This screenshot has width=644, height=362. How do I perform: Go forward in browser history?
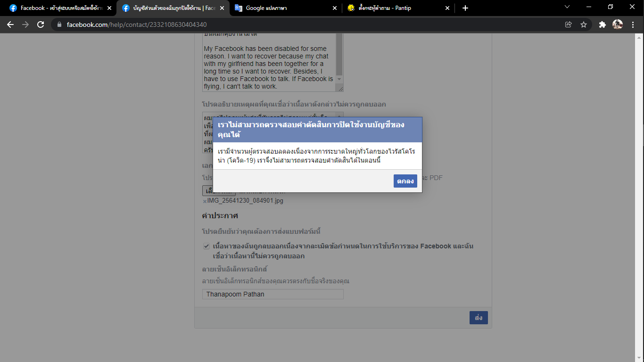(25, 25)
